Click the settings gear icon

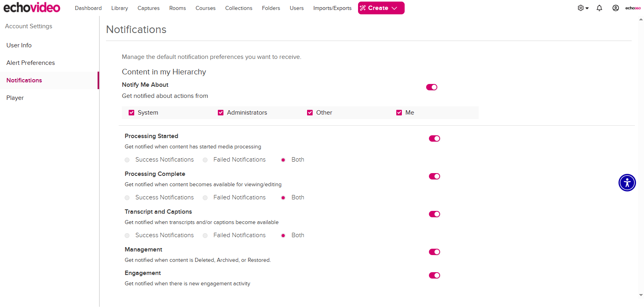(x=581, y=8)
